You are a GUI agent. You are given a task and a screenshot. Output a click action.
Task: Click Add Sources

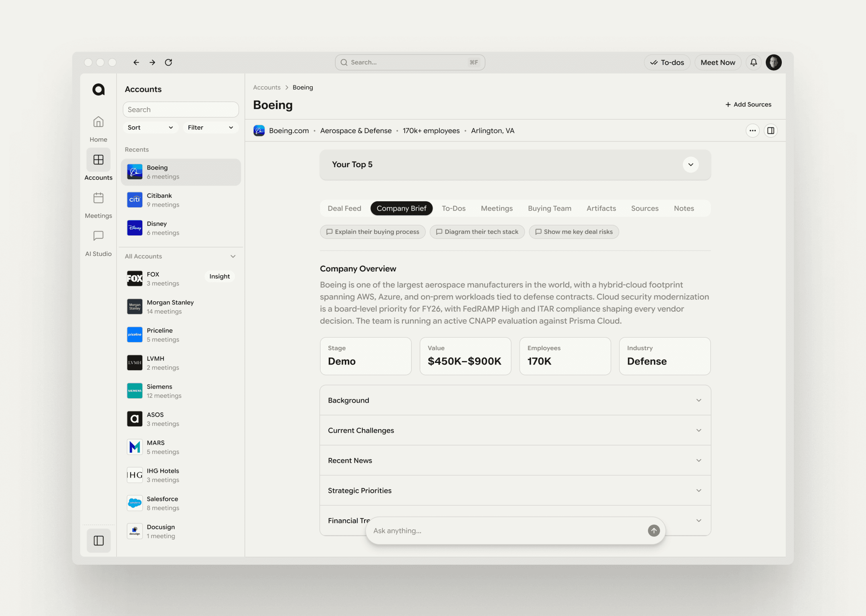(x=748, y=104)
